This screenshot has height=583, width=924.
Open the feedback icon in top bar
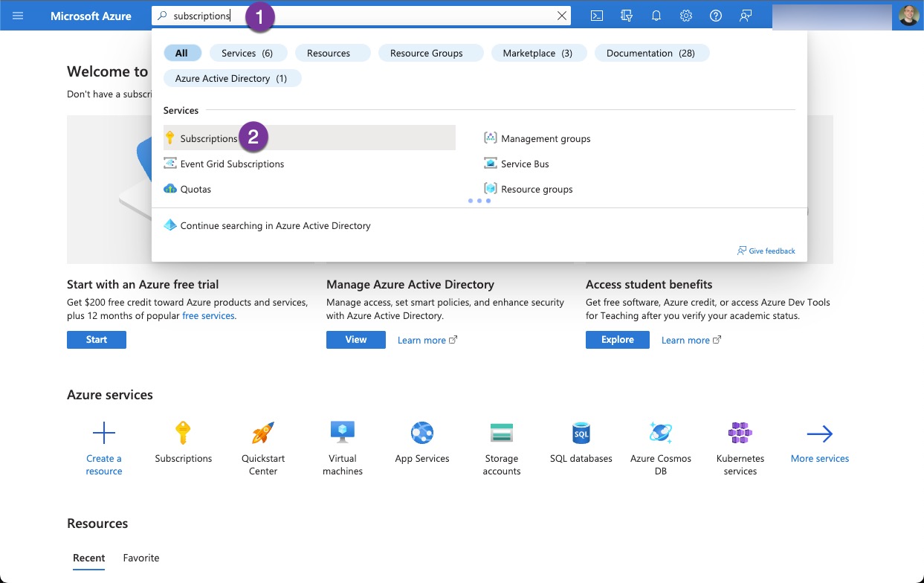coord(745,15)
